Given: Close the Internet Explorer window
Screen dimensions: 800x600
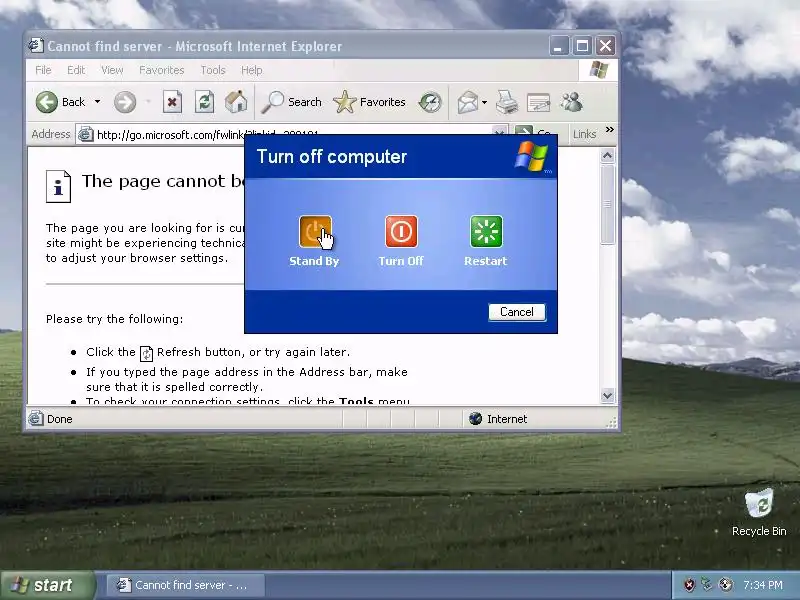Looking at the screenshot, I should click(x=606, y=46).
